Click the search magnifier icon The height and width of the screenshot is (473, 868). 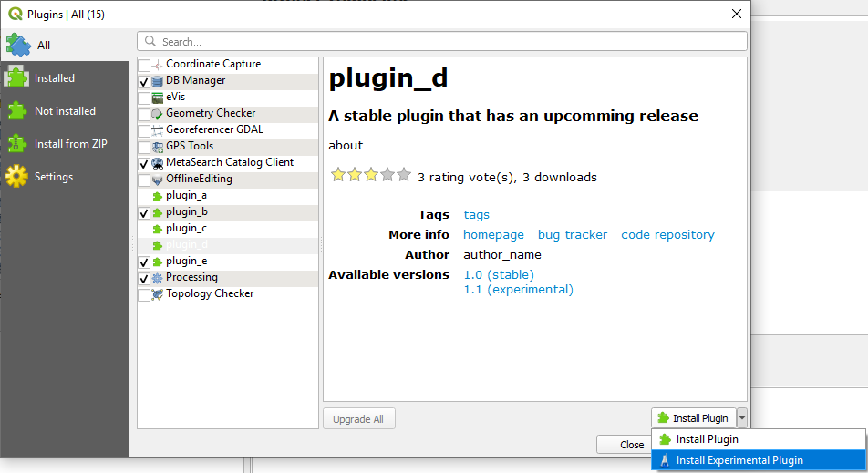[x=150, y=42]
